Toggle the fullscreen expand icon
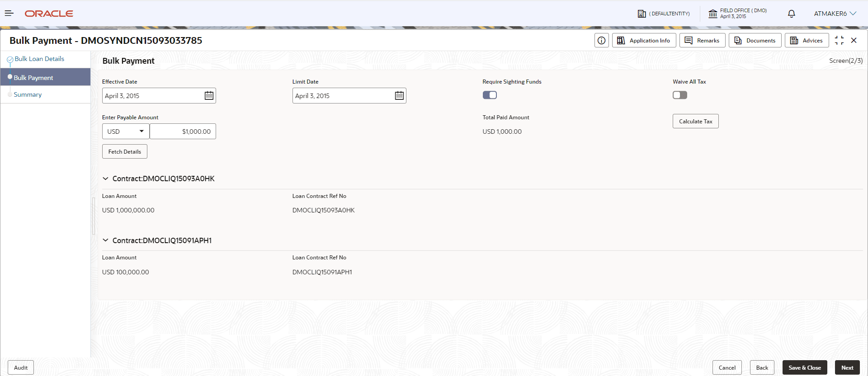868x376 pixels. click(839, 40)
